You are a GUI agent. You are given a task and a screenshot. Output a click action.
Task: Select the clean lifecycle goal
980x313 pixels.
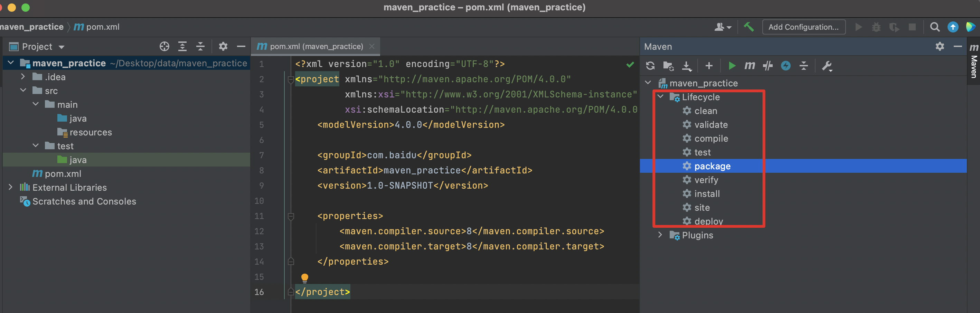pos(705,111)
